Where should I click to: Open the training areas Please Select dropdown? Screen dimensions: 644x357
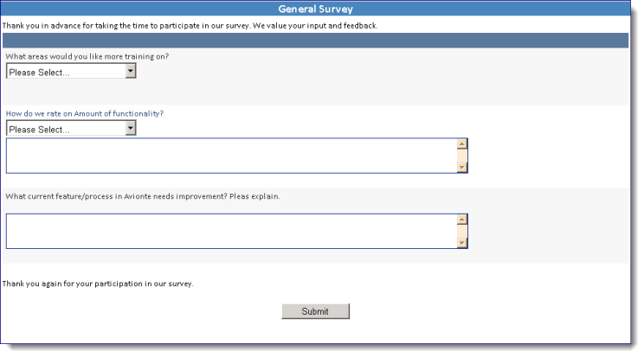pyautogui.click(x=71, y=72)
